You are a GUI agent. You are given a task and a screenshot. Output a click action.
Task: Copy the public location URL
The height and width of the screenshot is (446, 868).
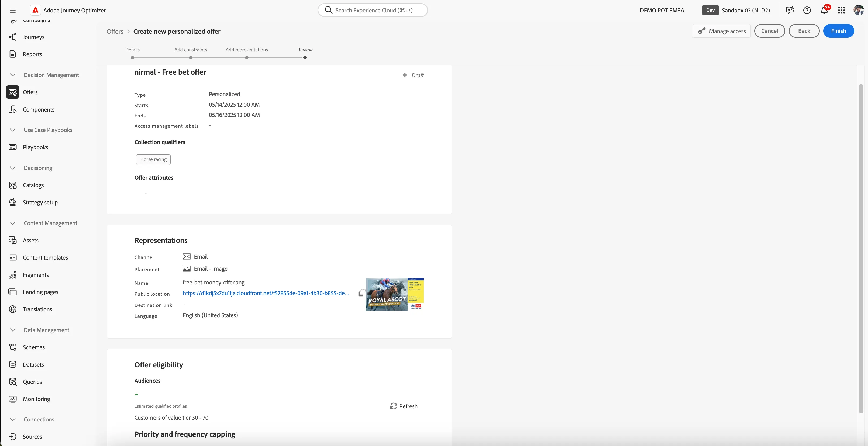pos(361,293)
